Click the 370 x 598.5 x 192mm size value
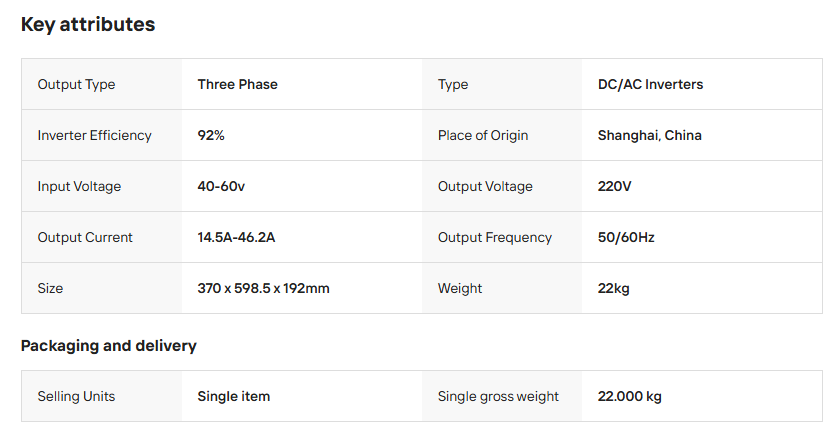This screenshot has height=441, width=839. 263,288
